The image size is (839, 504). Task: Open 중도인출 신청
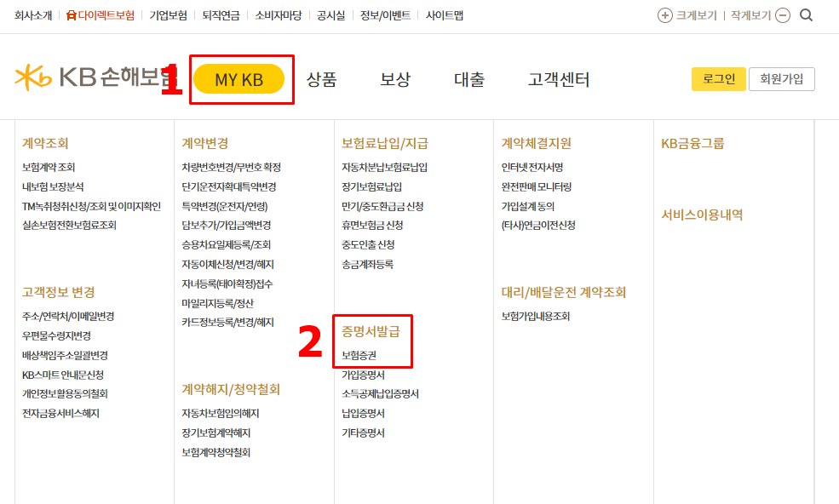point(368,245)
